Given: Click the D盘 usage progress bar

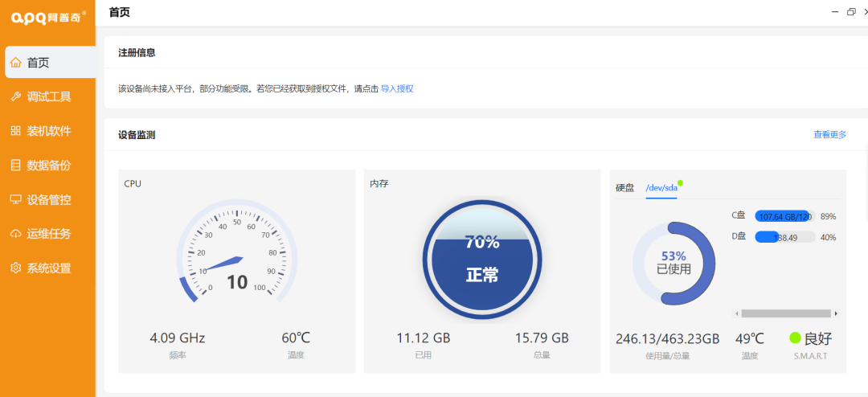Looking at the screenshot, I should (x=784, y=237).
